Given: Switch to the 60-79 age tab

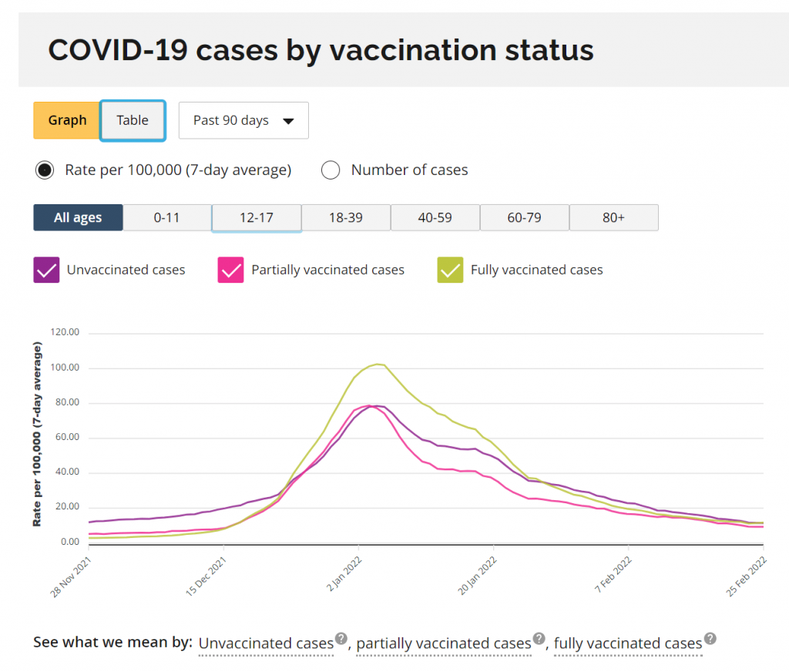Looking at the screenshot, I should (x=524, y=217).
